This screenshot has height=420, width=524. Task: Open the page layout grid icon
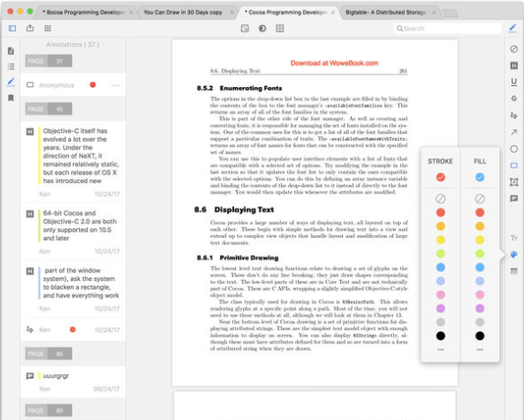coord(280,29)
